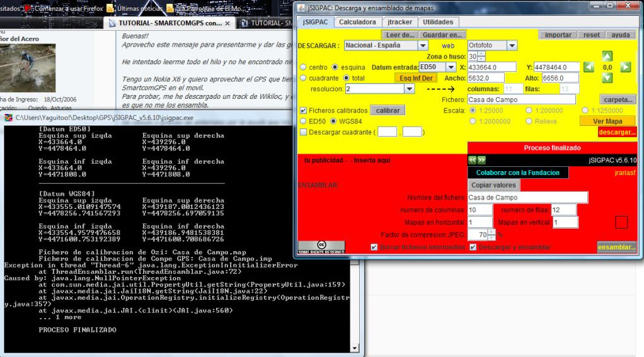This screenshot has width=644, height=357.
Task: Click the ensamblar... button
Action: 616,247
